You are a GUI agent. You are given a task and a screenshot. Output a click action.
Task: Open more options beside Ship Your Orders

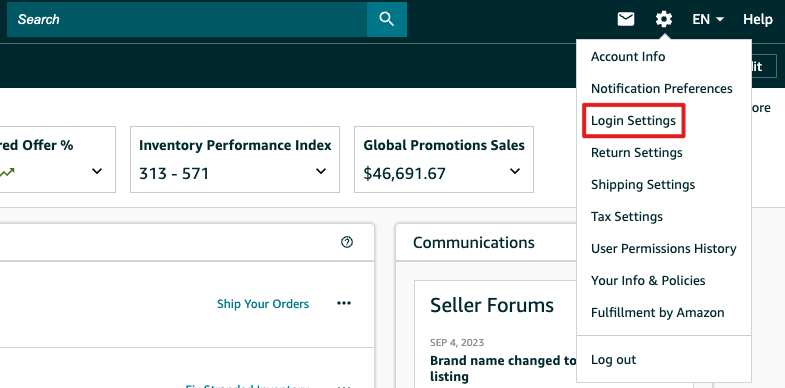pyautogui.click(x=344, y=303)
